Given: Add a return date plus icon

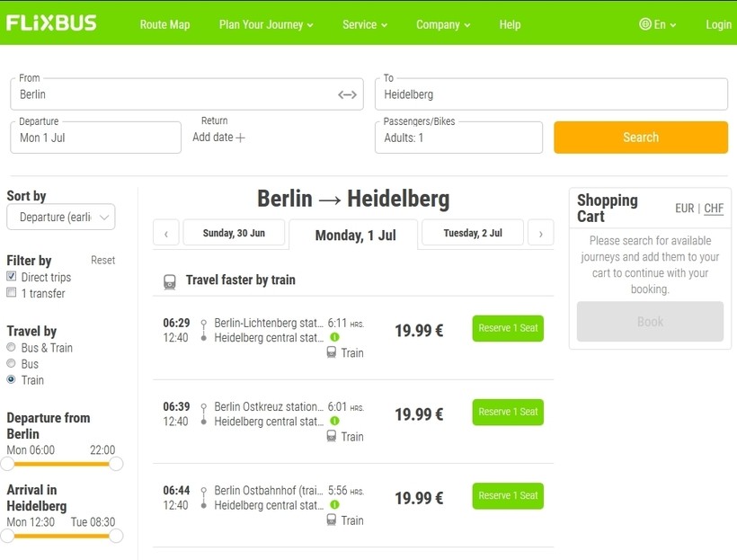Looking at the screenshot, I should point(240,138).
